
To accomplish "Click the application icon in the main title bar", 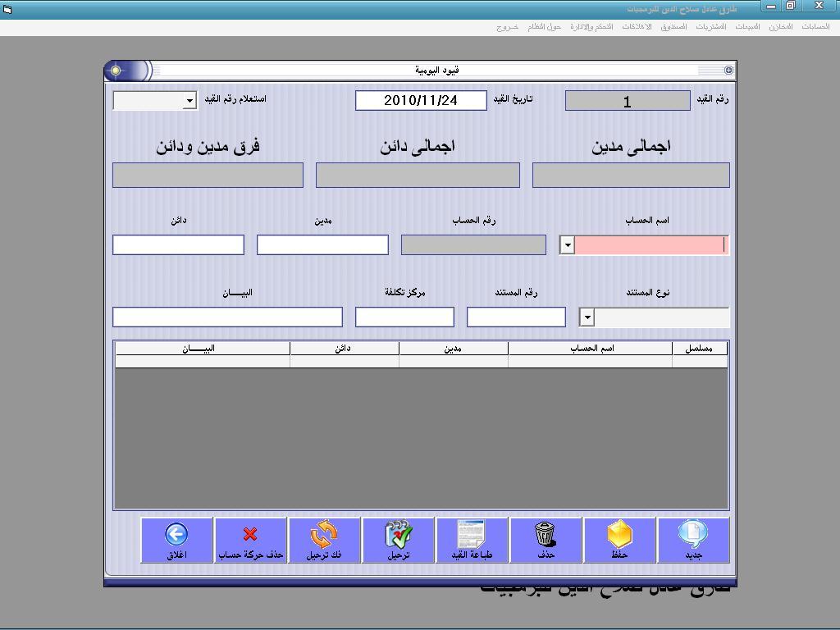I will [x=7, y=9].
